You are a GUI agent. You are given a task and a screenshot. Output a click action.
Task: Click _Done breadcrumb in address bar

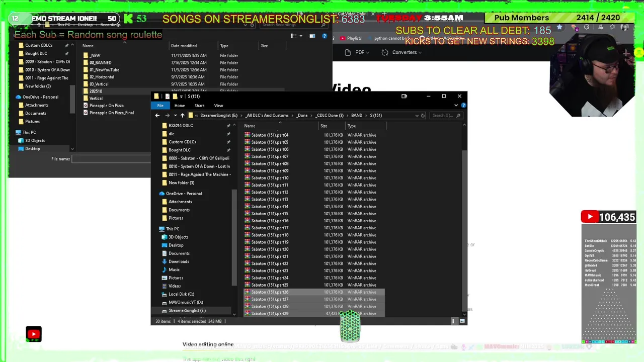tap(302, 116)
